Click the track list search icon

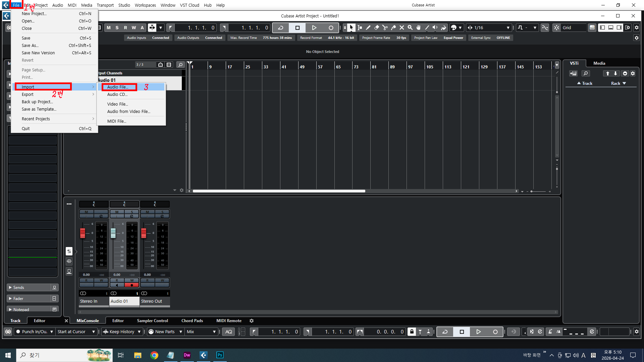click(180, 65)
